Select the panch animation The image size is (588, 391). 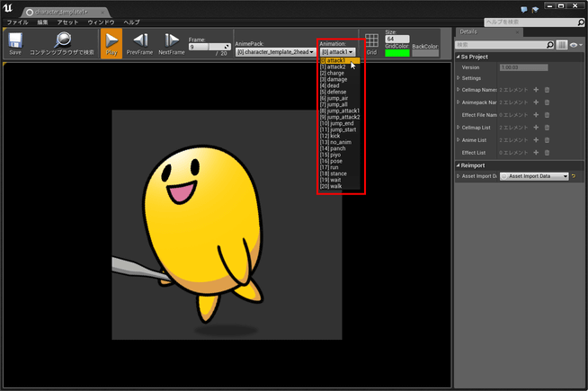click(340, 148)
